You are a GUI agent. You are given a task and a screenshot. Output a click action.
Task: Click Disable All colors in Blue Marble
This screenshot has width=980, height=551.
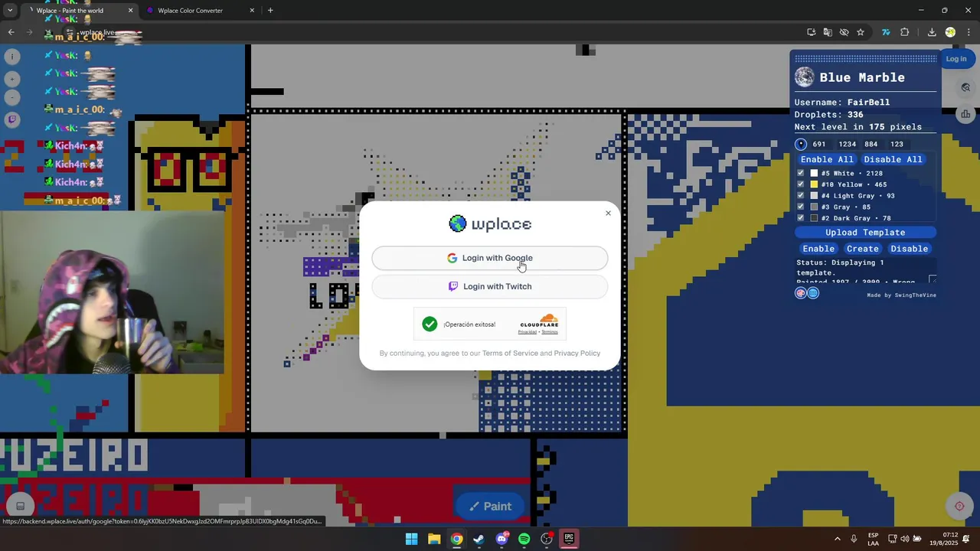coord(893,159)
